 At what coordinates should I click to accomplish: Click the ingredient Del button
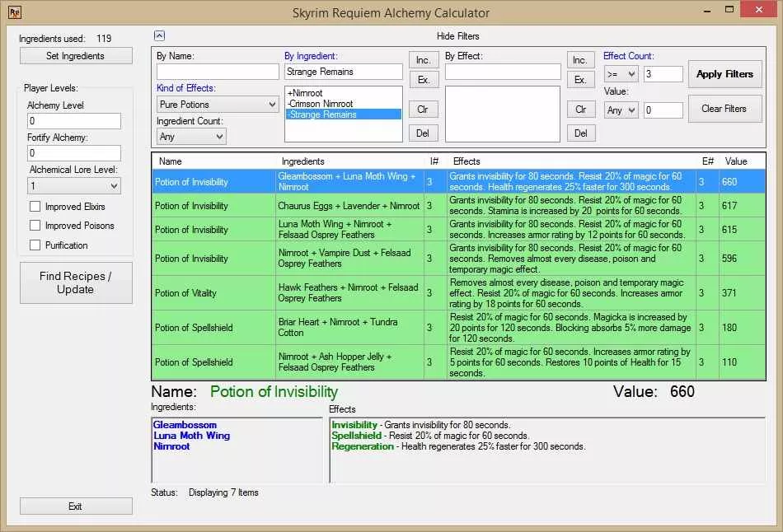point(424,133)
